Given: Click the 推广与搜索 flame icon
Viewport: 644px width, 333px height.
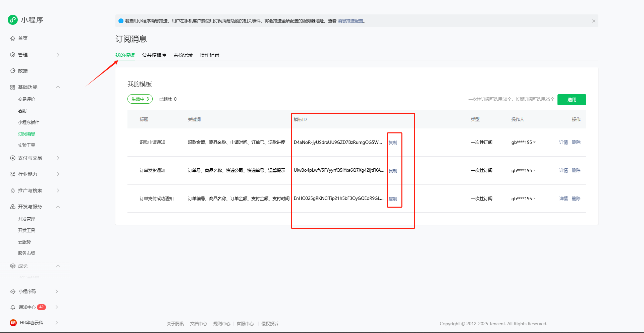Looking at the screenshot, I should point(13,190).
